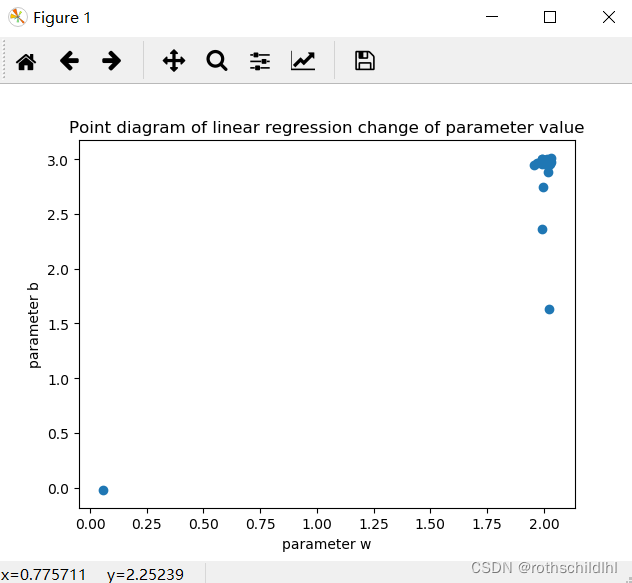
Task: Go forward to next view arrow
Action: pos(111,61)
